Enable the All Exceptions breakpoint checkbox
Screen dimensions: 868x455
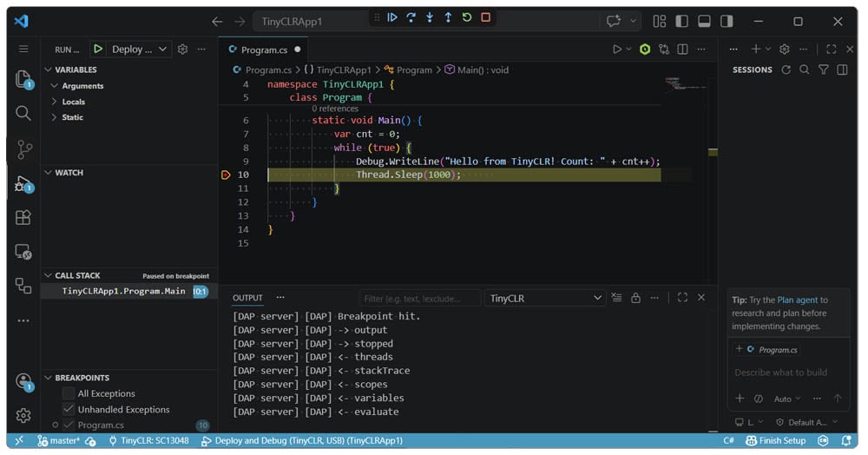pos(69,393)
